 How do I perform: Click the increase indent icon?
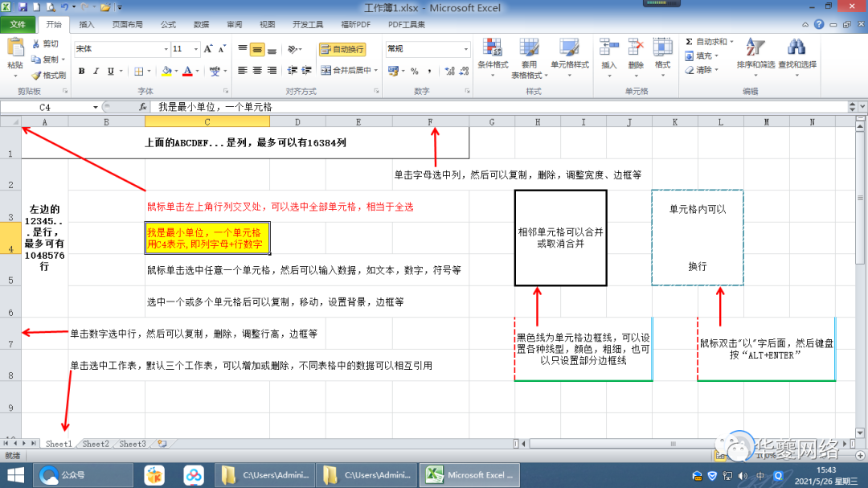point(307,71)
